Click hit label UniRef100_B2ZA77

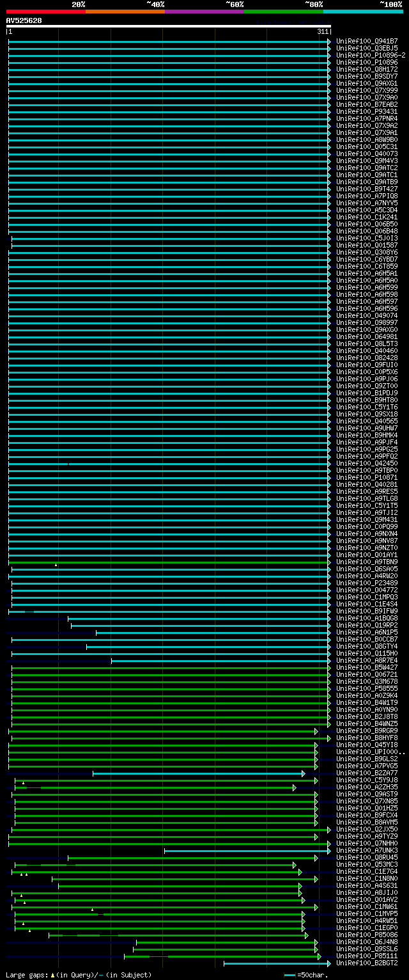367,773
